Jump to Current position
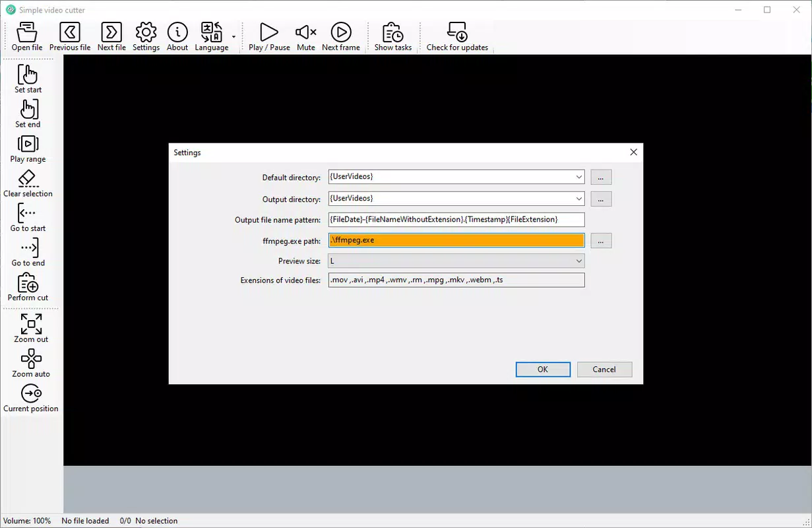 click(x=31, y=398)
